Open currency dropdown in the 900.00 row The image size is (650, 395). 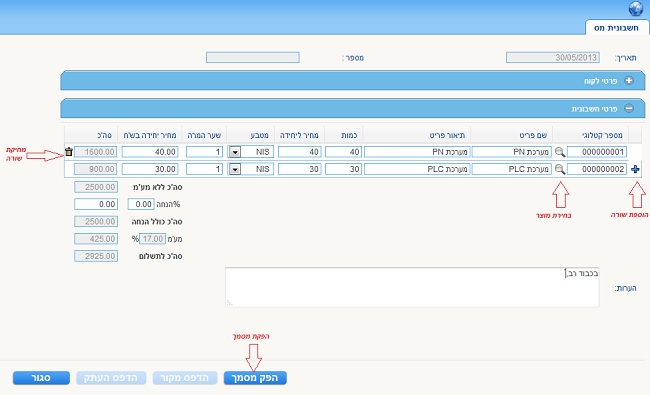[x=235, y=169]
